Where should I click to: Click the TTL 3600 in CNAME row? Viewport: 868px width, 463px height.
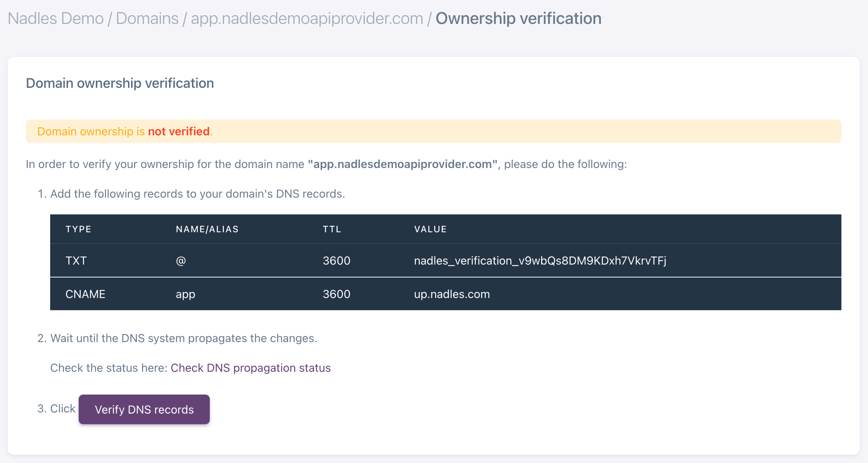[x=336, y=294]
